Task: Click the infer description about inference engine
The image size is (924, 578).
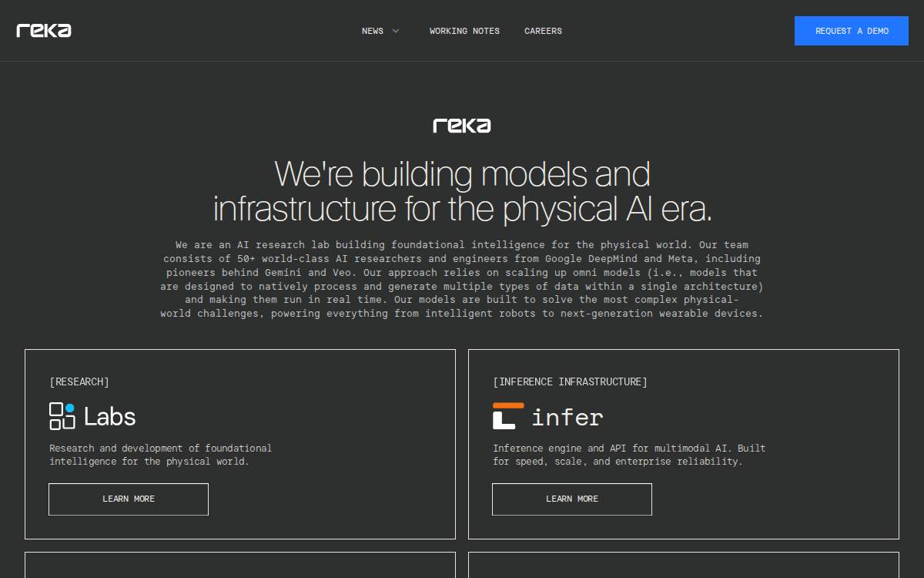Action: (x=629, y=455)
